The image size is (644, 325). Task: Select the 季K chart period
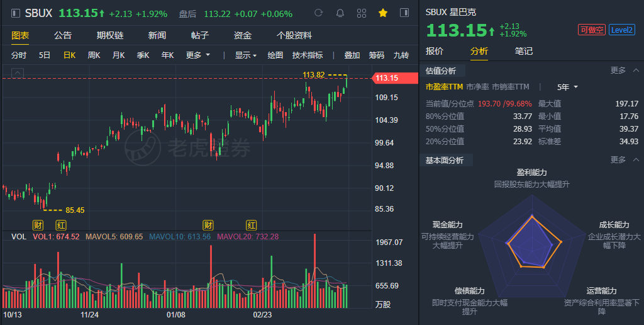pyautogui.click(x=143, y=55)
